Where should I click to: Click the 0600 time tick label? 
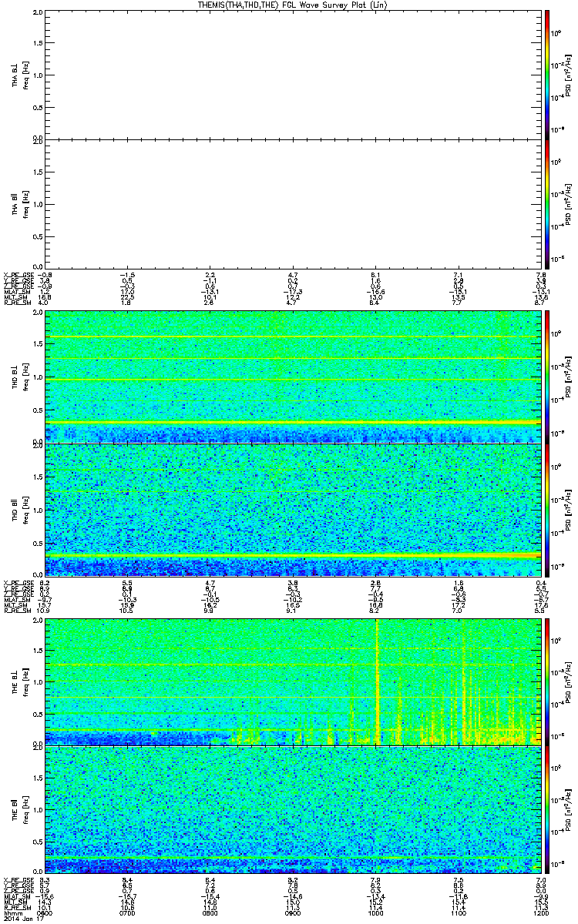click(45, 912)
